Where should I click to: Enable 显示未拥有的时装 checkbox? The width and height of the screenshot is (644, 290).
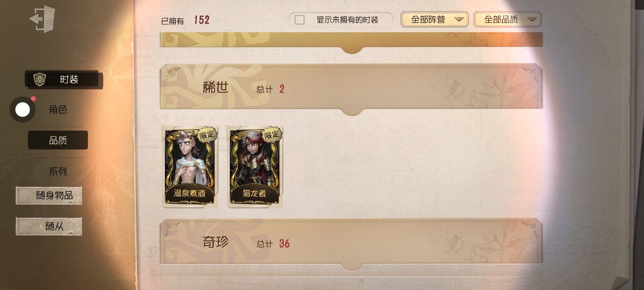pos(299,20)
